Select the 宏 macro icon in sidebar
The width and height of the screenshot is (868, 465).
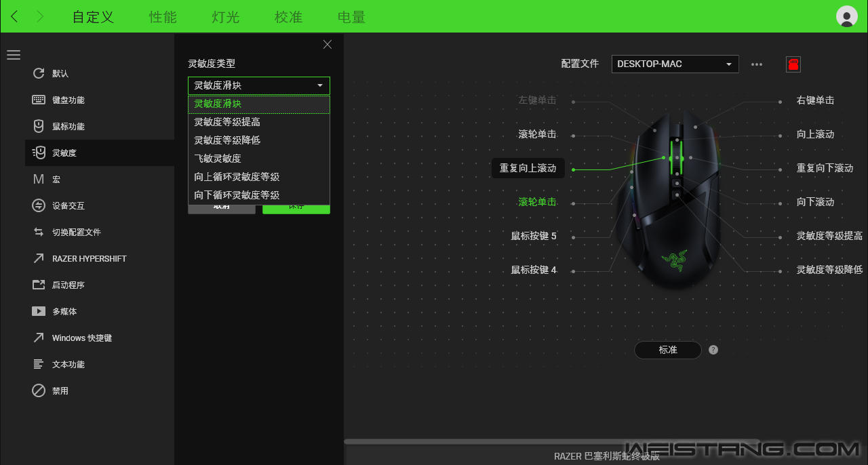(39, 180)
